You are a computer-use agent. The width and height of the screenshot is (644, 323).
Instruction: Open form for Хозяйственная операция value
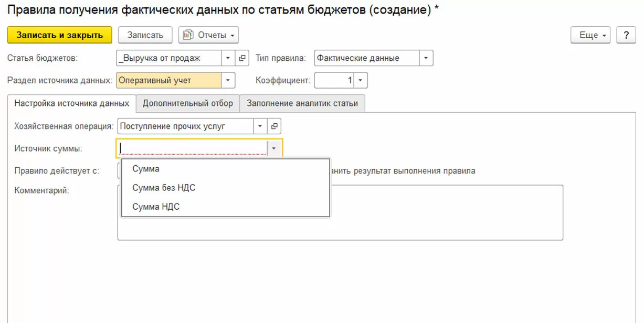[275, 126]
